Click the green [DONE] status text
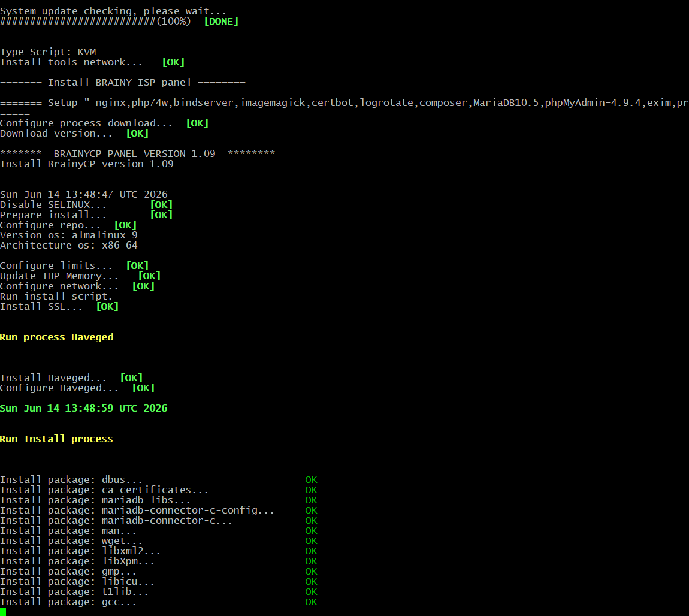This screenshot has width=689, height=616. [221, 22]
